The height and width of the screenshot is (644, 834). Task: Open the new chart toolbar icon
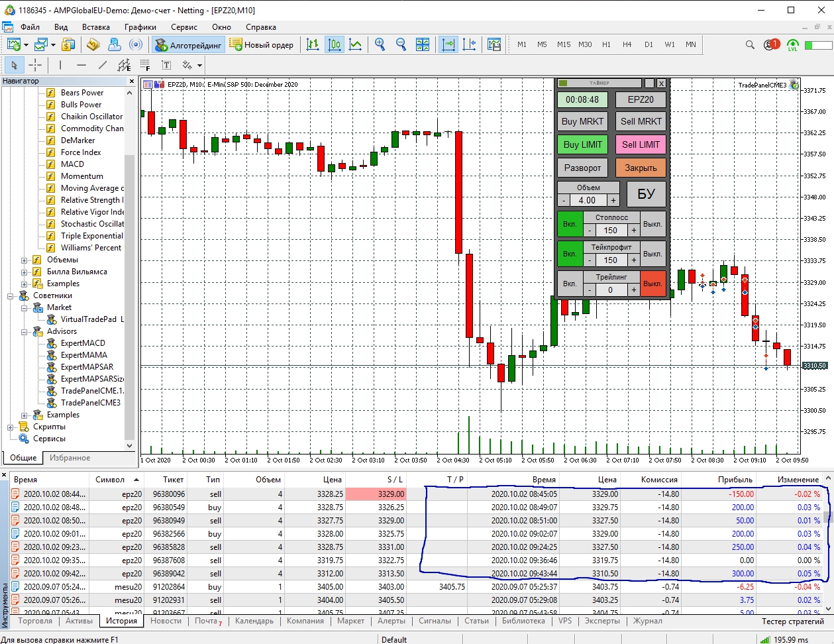13,44
